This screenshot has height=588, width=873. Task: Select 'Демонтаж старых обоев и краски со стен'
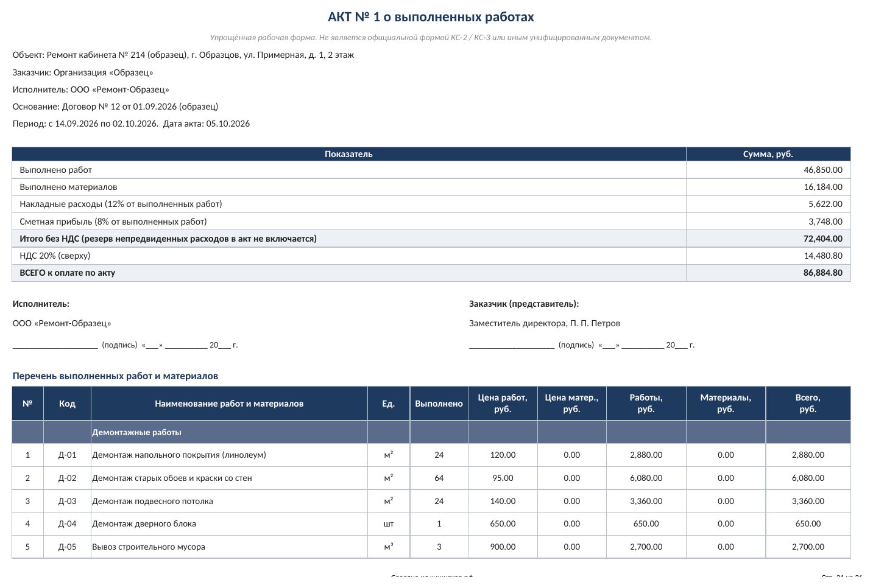point(229,478)
